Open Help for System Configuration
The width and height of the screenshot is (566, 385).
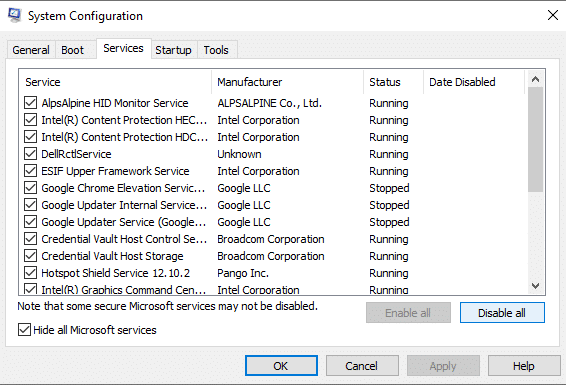pyautogui.click(x=524, y=366)
